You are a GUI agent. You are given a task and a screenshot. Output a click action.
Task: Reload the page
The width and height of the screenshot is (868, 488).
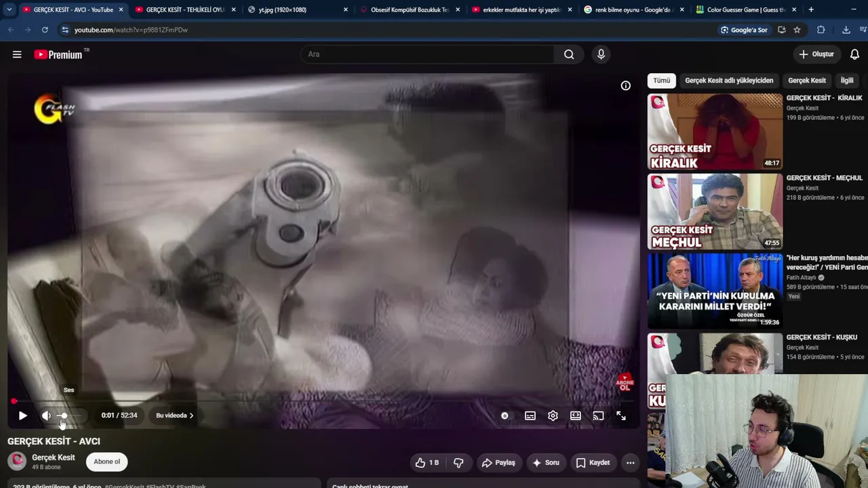coord(45,30)
